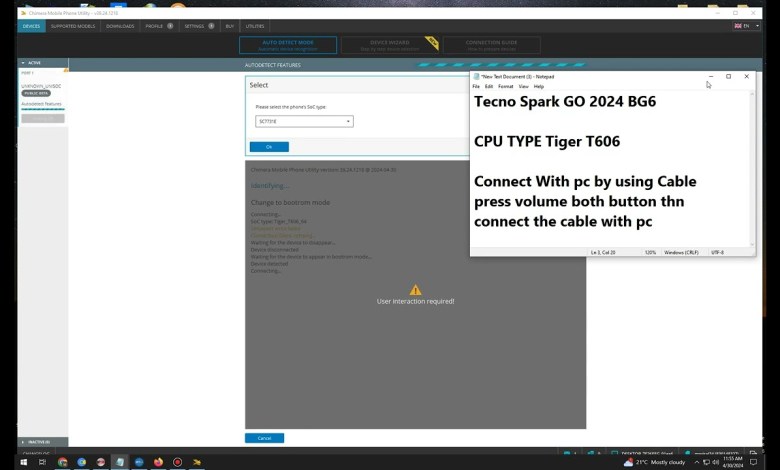Viewport: 780px width, 470px height.
Task: Show hidden system tray icons
Action: 696,462
